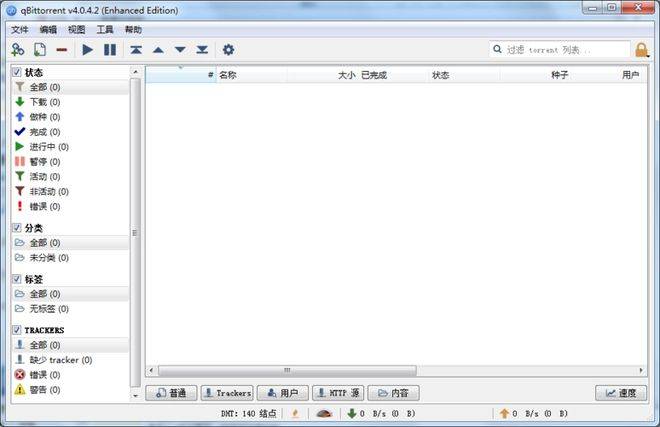The height and width of the screenshot is (427, 660).
Task: Select the 做种 (0) status filter
Action: [x=70, y=117]
